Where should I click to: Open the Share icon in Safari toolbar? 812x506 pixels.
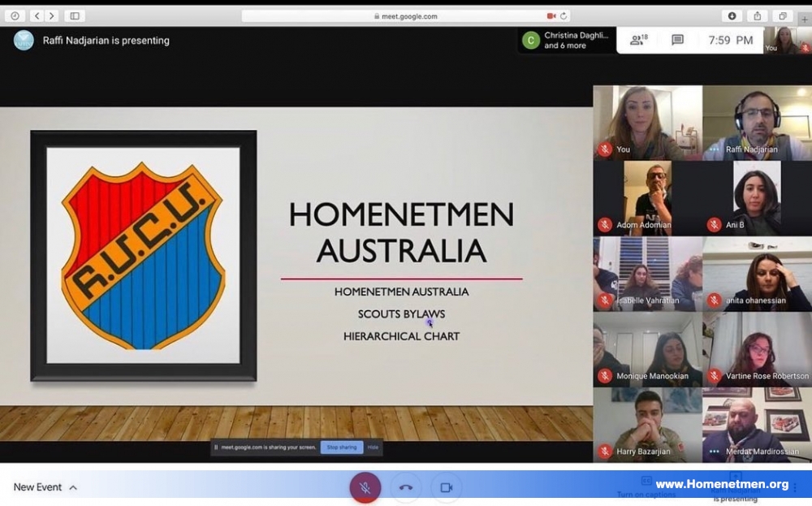point(757,16)
